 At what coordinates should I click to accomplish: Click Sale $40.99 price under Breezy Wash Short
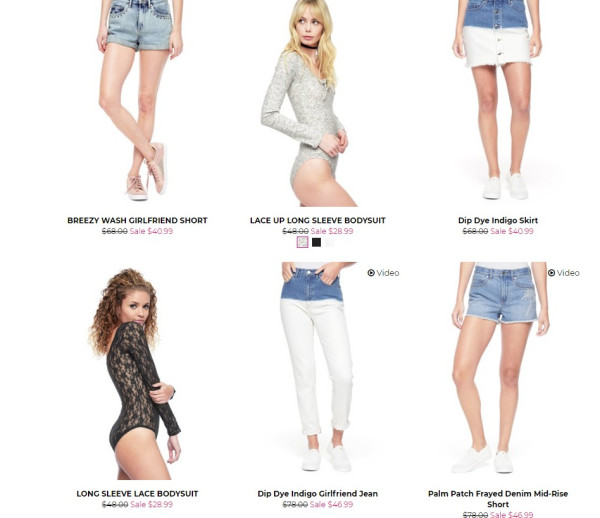coord(151,231)
